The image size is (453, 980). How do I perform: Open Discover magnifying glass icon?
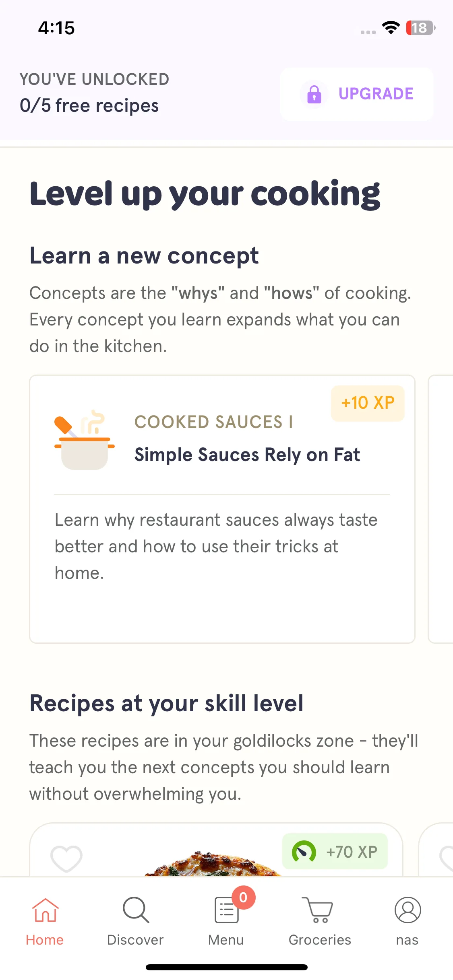click(136, 910)
